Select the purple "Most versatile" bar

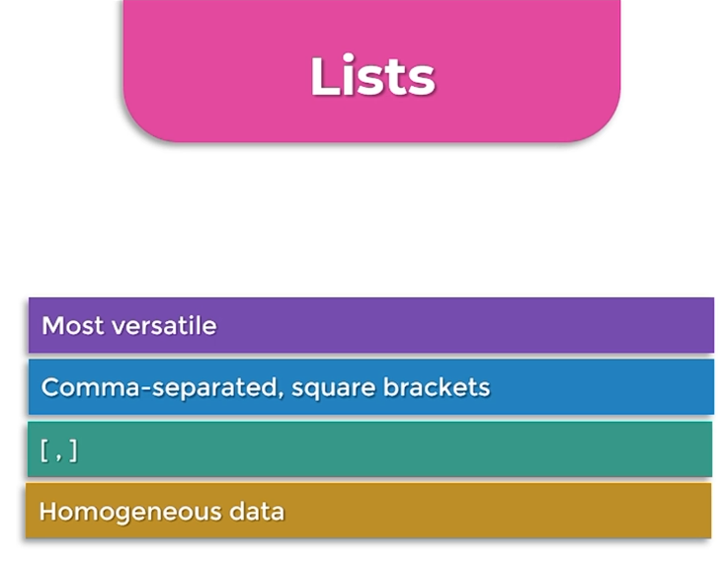494,325
